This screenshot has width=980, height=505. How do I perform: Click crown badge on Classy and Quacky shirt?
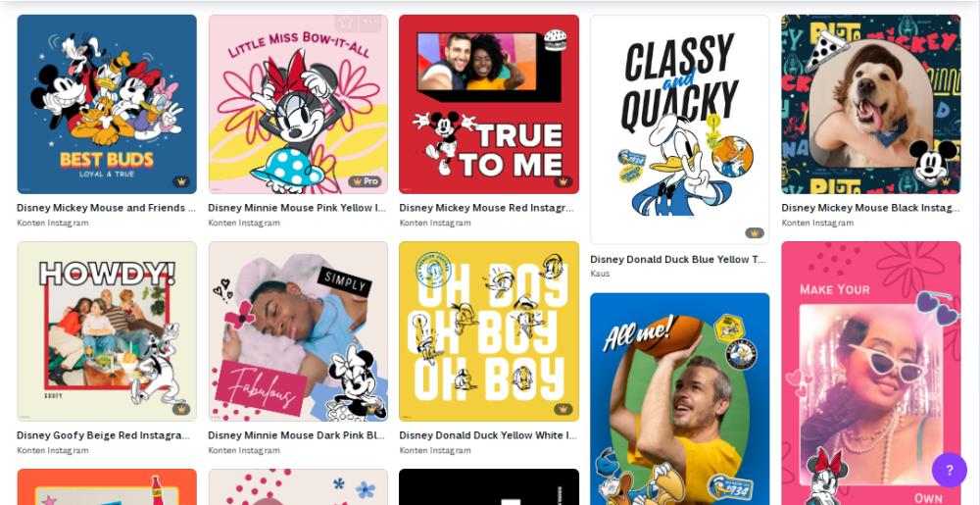(755, 232)
